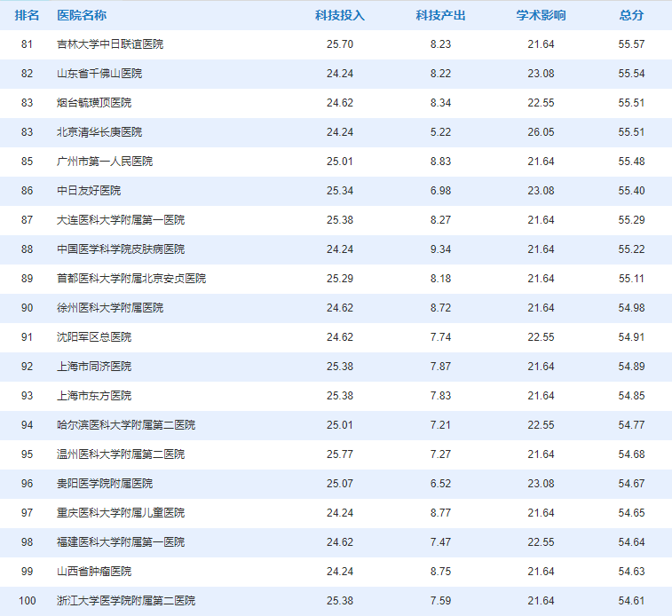
Task: Select hospital name 烟台毓璜顶医院
Action: tap(94, 103)
